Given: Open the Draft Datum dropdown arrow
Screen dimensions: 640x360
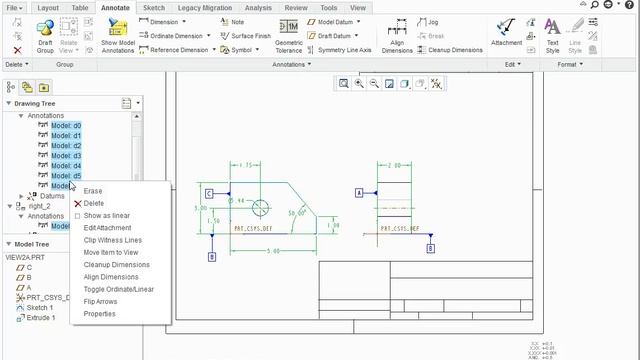Looking at the screenshot, I should point(356,36).
